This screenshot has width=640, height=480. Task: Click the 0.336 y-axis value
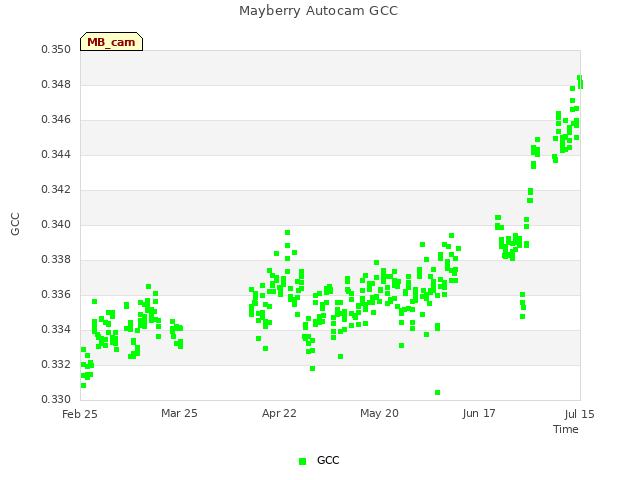tap(56, 294)
